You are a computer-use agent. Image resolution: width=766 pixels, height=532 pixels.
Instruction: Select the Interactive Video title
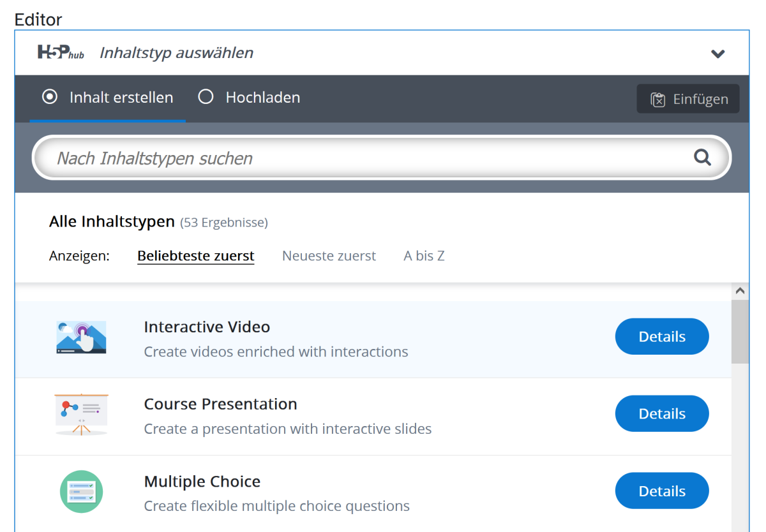click(x=207, y=327)
